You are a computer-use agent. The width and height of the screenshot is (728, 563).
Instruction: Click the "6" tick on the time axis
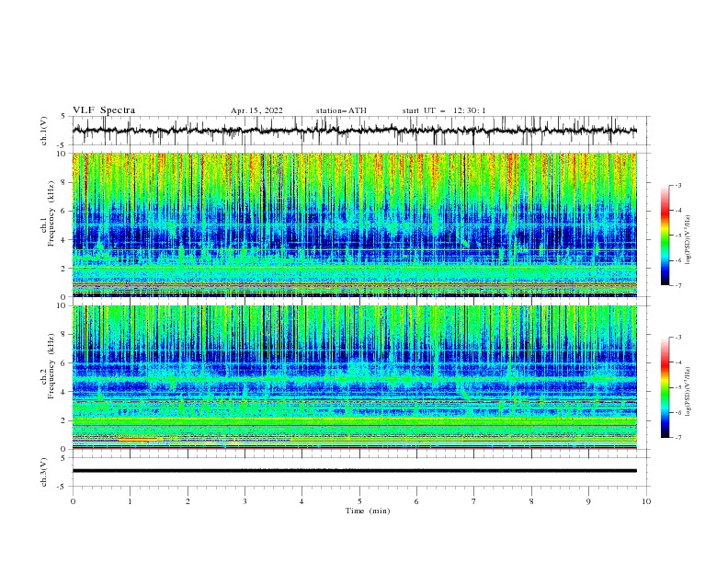[x=416, y=501]
